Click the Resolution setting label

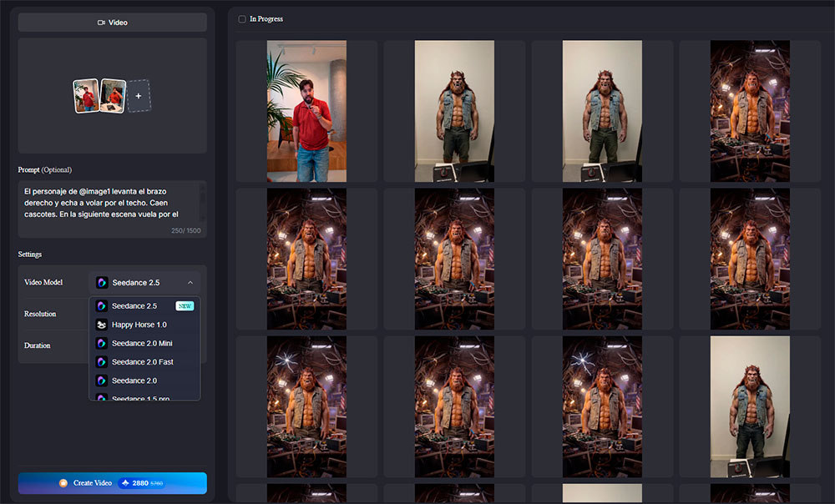(x=40, y=314)
